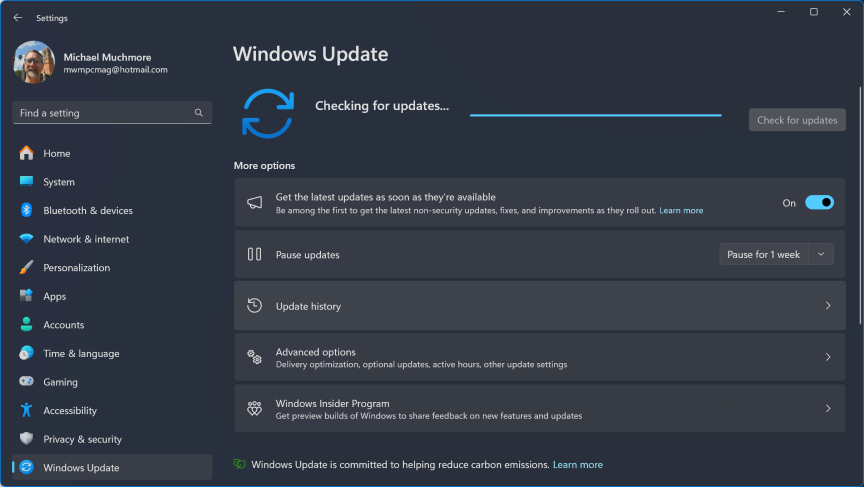The width and height of the screenshot is (864, 487).
Task: Click Pause for 1 week button
Action: [x=763, y=255]
